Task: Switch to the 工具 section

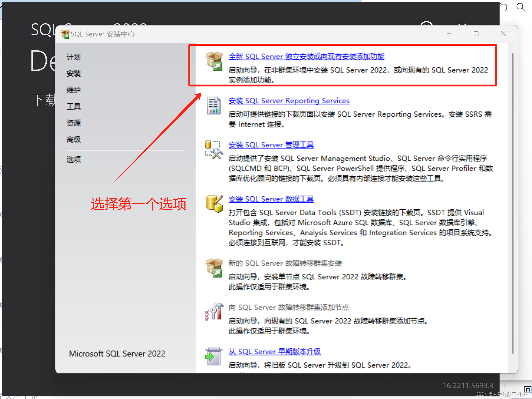Action: [x=73, y=106]
